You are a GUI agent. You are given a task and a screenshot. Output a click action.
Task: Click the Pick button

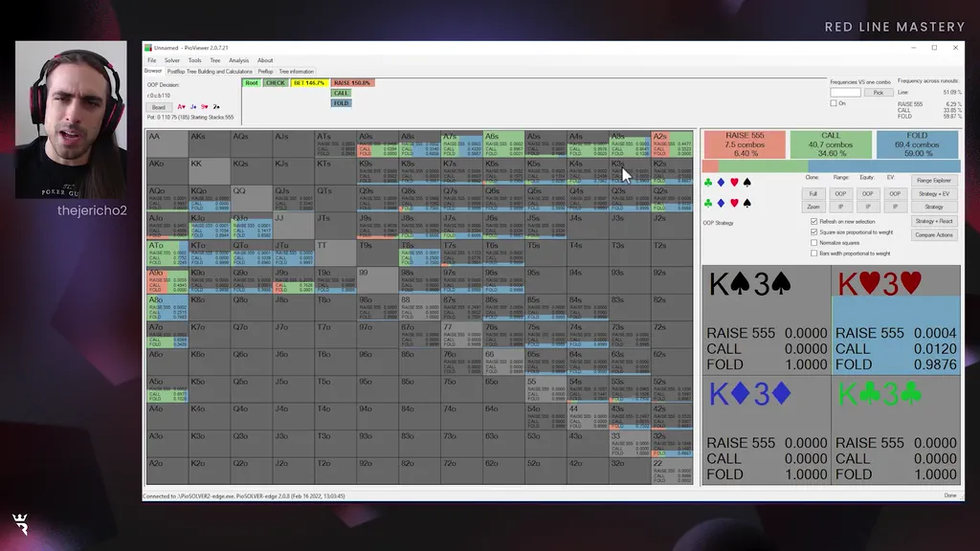(x=879, y=93)
